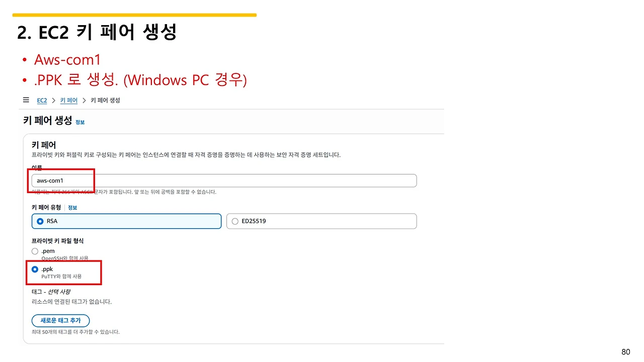Click the 새로운 태그 추가 button
The height and width of the screenshot is (362, 644).
[x=60, y=321]
